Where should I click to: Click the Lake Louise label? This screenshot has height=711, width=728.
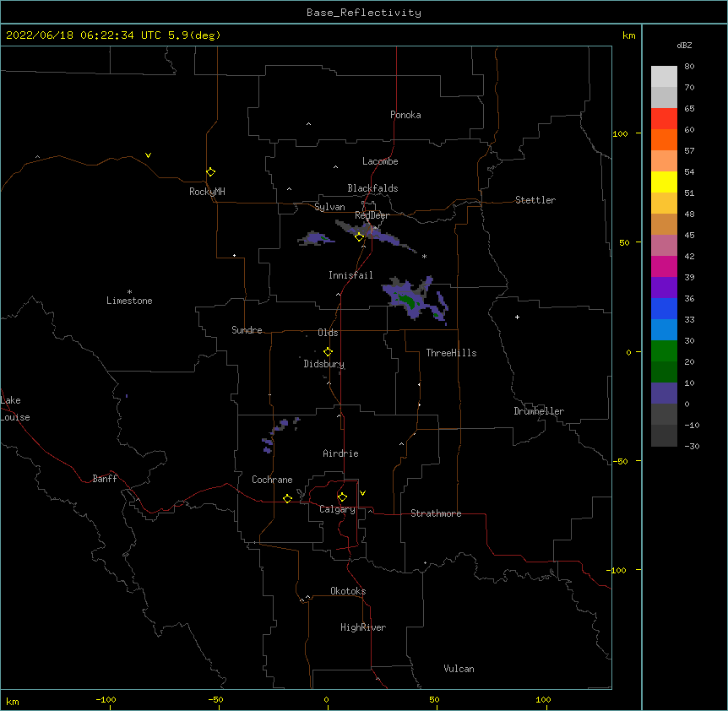pos(15,409)
